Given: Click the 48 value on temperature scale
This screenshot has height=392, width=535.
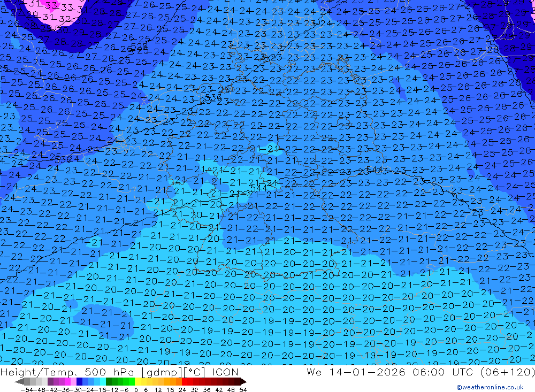Looking at the screenshot, I should click(231, 390).
